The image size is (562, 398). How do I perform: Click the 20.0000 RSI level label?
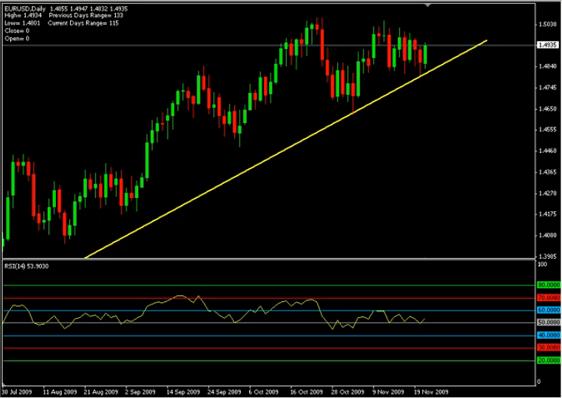(548, 360)
